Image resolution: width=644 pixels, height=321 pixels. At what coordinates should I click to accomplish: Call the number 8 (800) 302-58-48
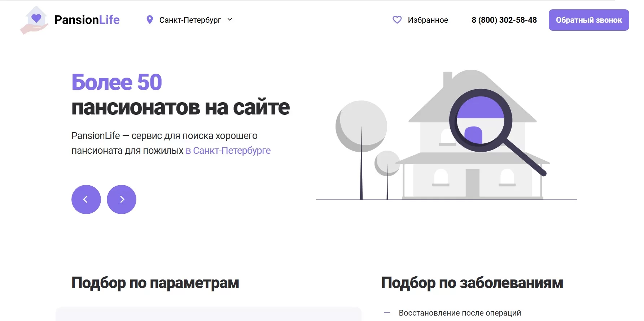click(504, 20)
